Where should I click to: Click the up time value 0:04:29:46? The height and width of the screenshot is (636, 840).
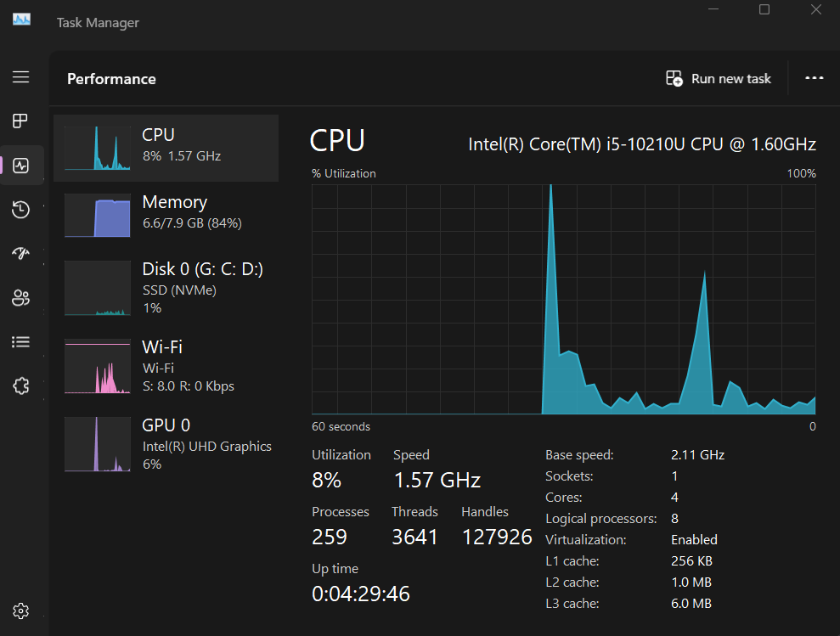[x=360, y=594]
